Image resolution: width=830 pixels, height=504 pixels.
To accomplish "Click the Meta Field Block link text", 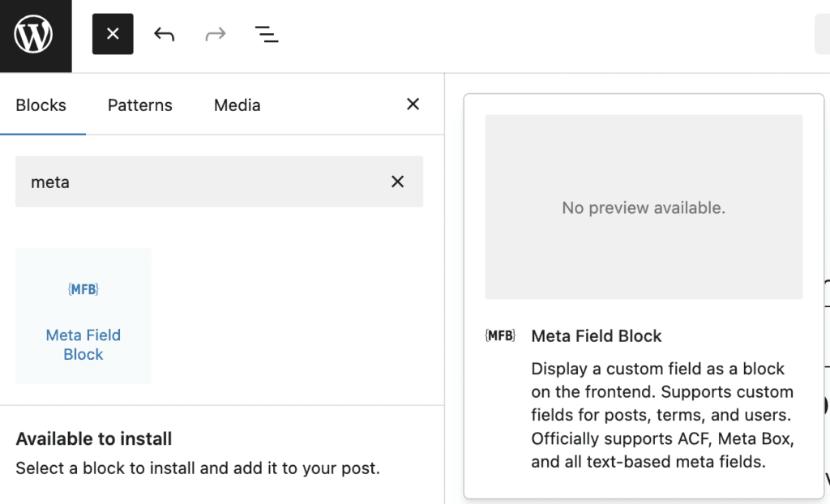I will (83, 344).
